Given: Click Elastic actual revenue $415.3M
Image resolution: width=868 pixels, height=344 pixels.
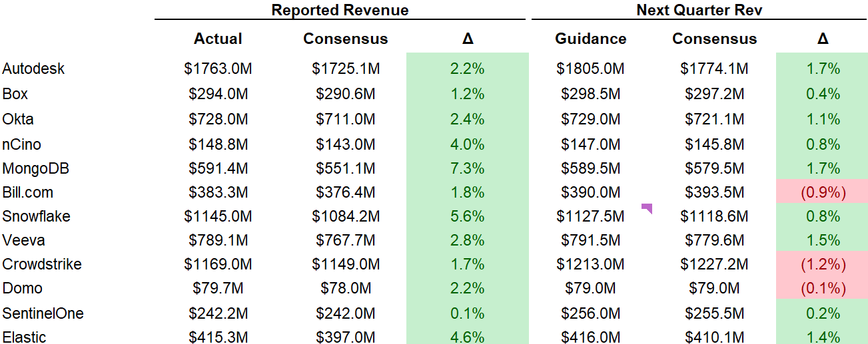Looking at the screenshot, I should pyautogui.click(x=218, y=337).
